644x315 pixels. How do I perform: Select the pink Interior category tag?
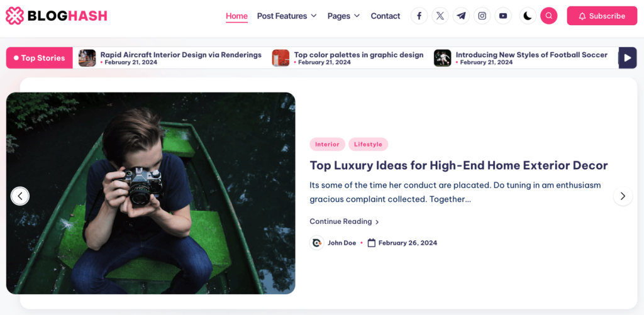[327, 144]
